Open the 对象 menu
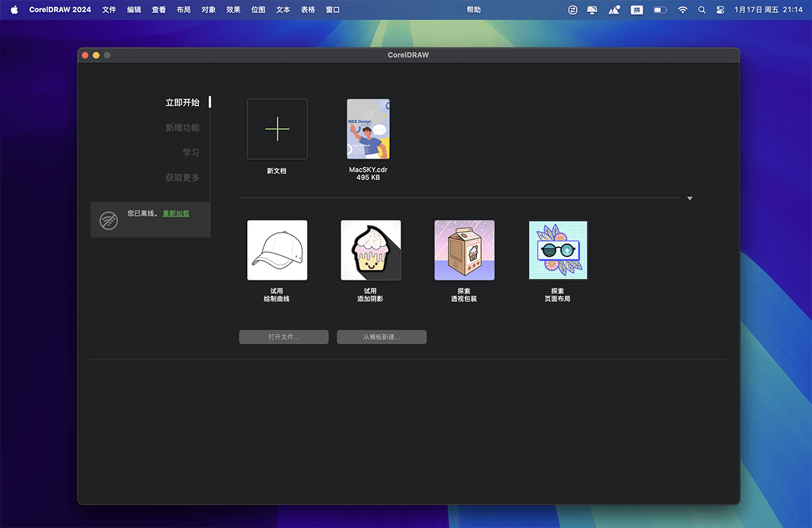The width and height of the screenshot is (812, 528). pos(208,10)
